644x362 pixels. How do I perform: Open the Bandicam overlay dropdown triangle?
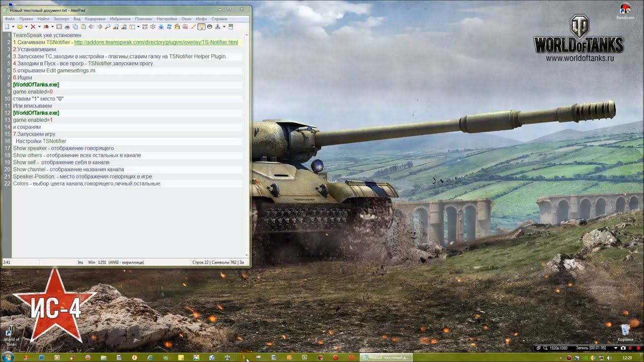pos(616,348)
